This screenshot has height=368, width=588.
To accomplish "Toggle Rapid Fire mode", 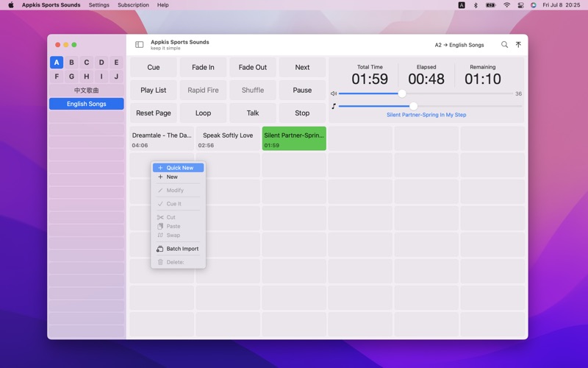I will coord(203,90).
